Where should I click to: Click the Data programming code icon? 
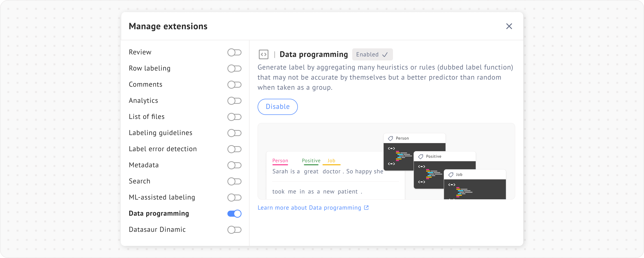(x=263, y=54)
